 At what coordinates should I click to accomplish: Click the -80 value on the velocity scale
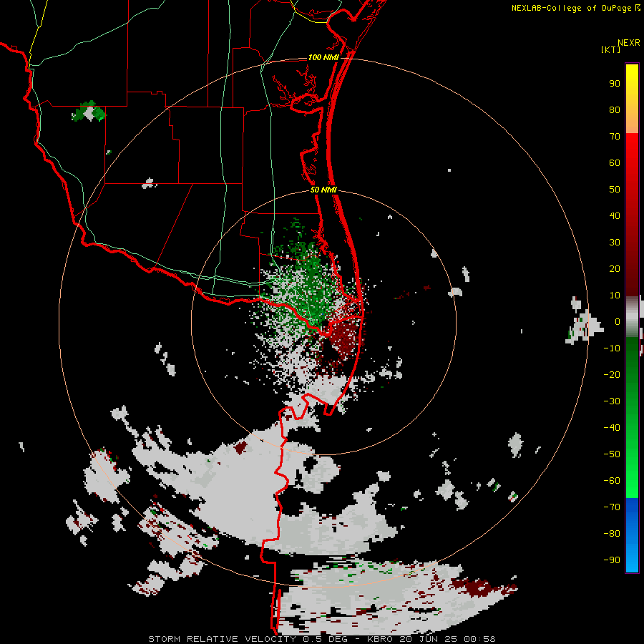click(612, 534)
